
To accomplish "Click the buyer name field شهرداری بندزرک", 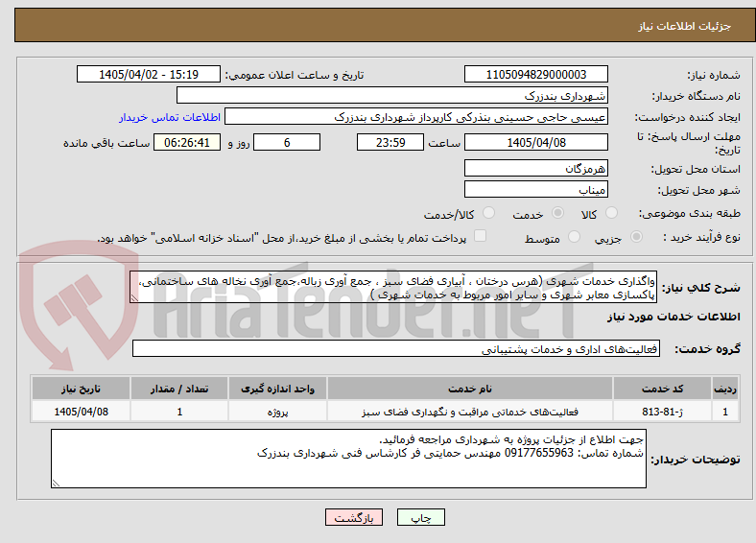I will 392,95.
